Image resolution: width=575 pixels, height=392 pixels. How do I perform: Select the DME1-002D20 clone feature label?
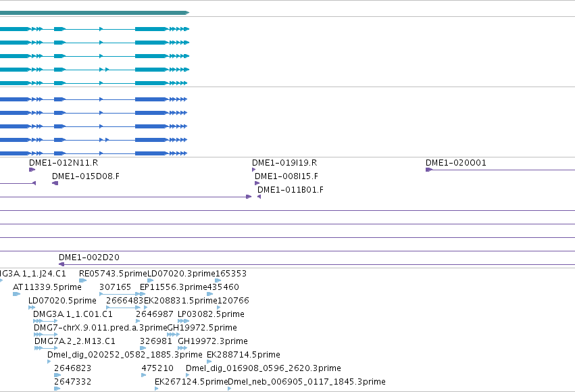[89, 258]
